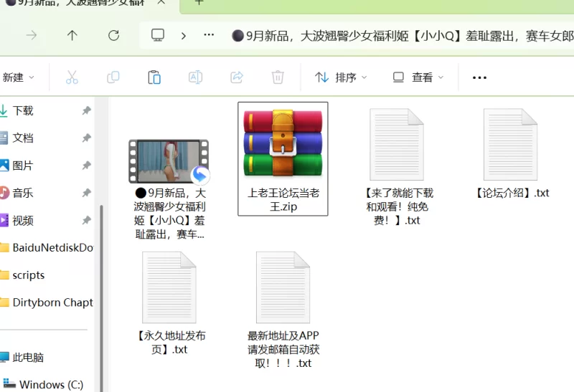The width and height of the screenshot is (574, 392).
Task: Go up one folder level
Action: tap(72, 35)
